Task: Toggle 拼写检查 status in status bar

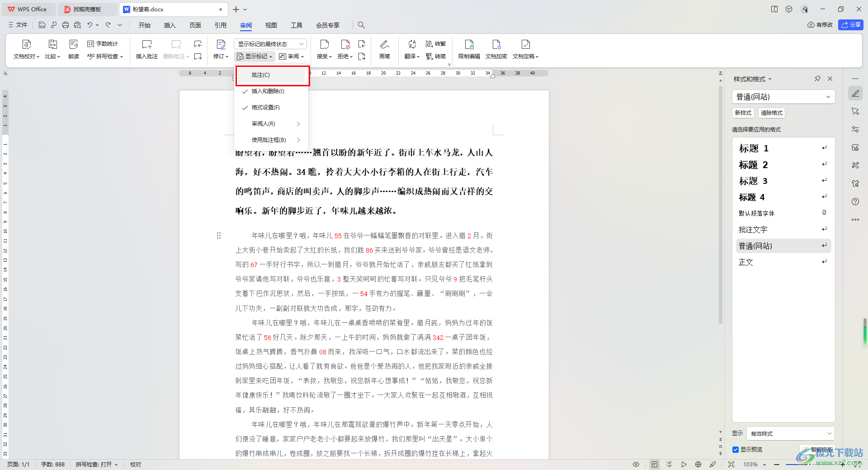Action: pos(96,464)
